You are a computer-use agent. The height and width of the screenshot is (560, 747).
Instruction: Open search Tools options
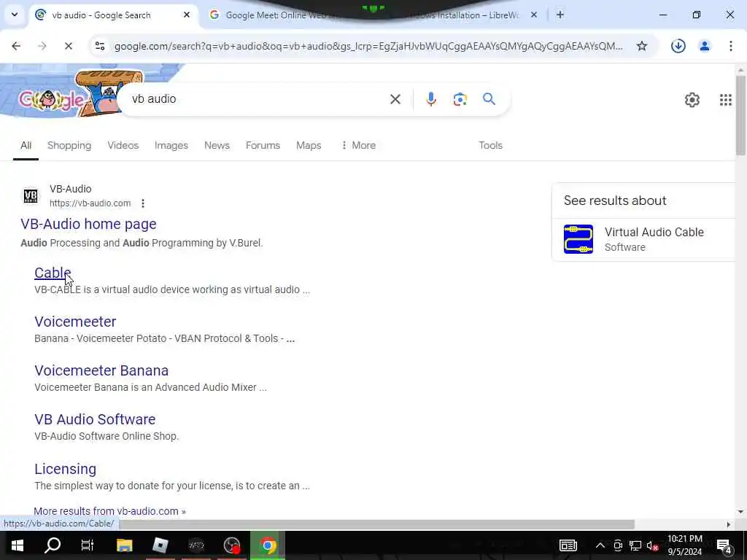(490, 145)
